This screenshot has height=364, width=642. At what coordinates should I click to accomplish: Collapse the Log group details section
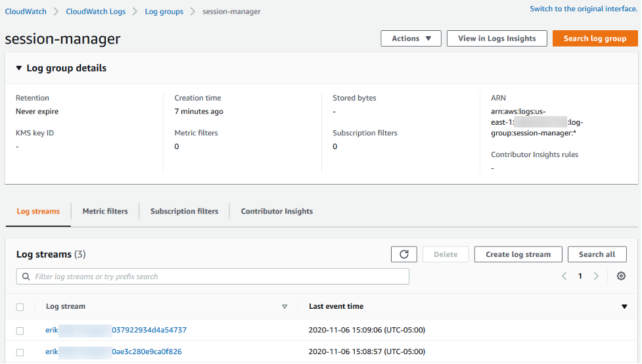point(19,68)
